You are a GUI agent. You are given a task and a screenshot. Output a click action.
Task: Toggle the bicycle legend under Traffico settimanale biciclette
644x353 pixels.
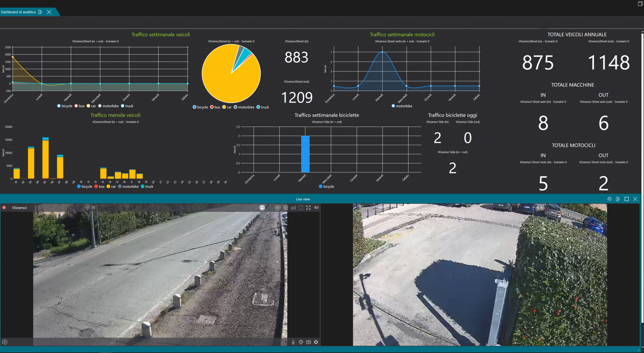coord(326,187)
